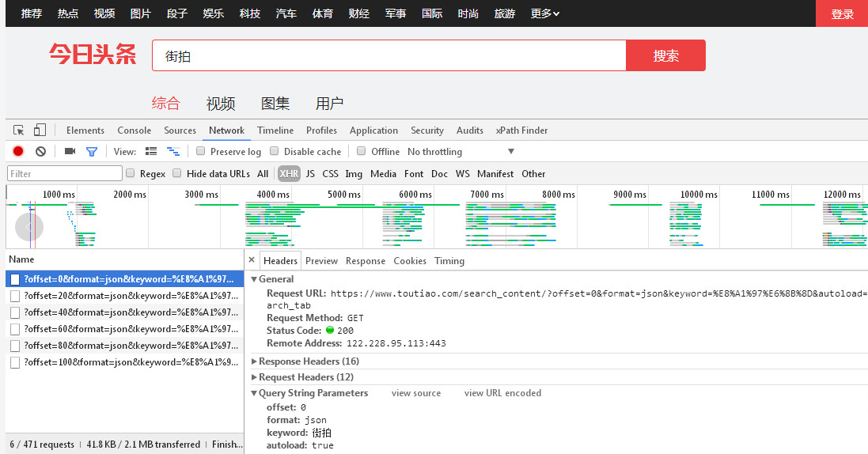Switch to the Preview detail tab
Viewport: 868px width, 454px height.
click(x=321, y=261)
